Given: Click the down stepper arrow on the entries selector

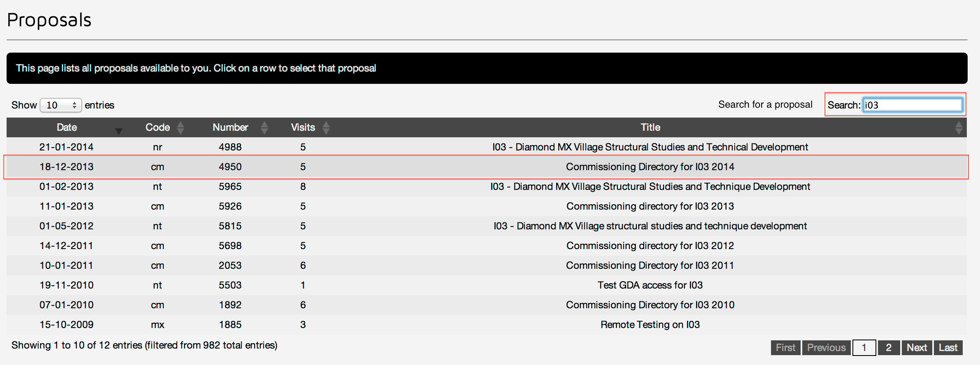Looking at the screenshot, I should coord(74,108).
